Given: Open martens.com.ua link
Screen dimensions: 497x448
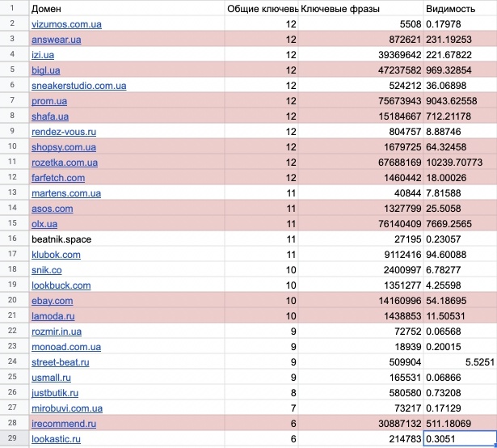Looking at the screenshot, I should pyautogui.click(x=66, y=193).
